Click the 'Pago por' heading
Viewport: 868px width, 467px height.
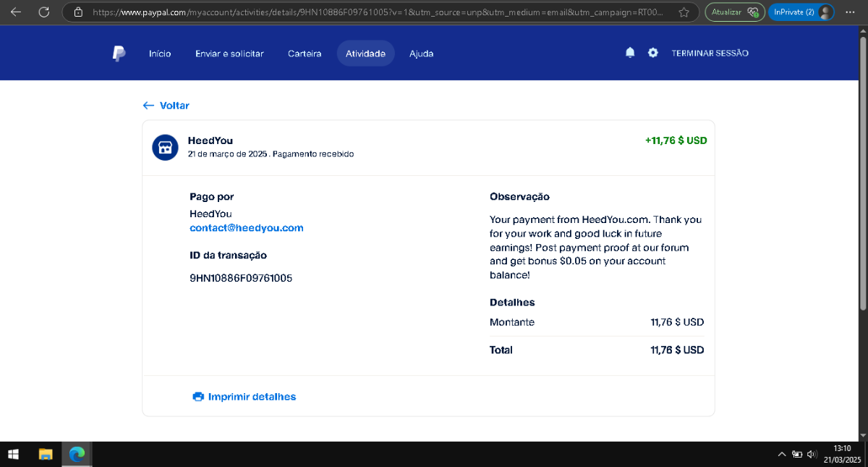pos(212,197)
